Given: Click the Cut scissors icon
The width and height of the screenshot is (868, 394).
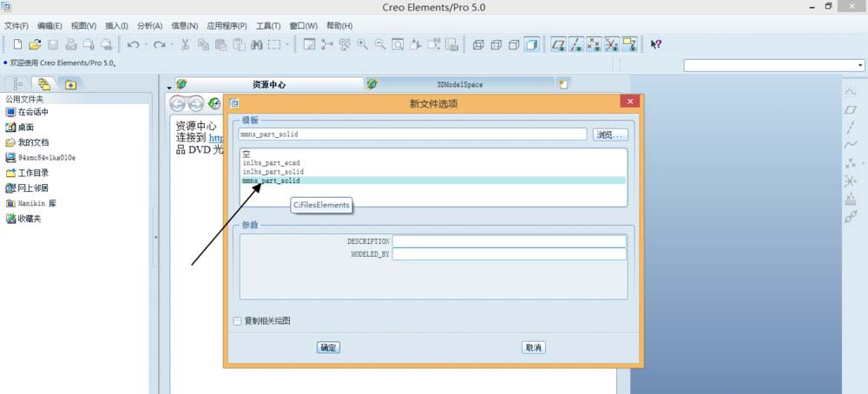Looking at the screenshot, I should (x=186, y=45).
